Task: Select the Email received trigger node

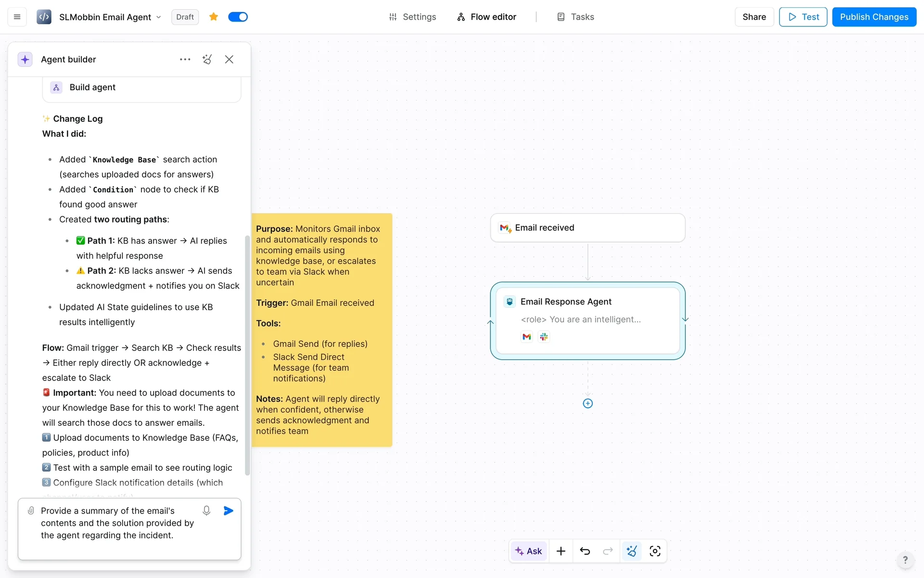Action: [x=588, y=228]
